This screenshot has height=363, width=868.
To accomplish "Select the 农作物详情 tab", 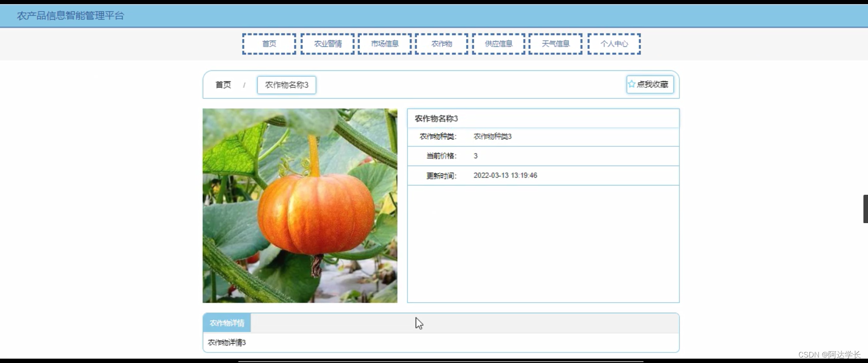I will 227,323.
